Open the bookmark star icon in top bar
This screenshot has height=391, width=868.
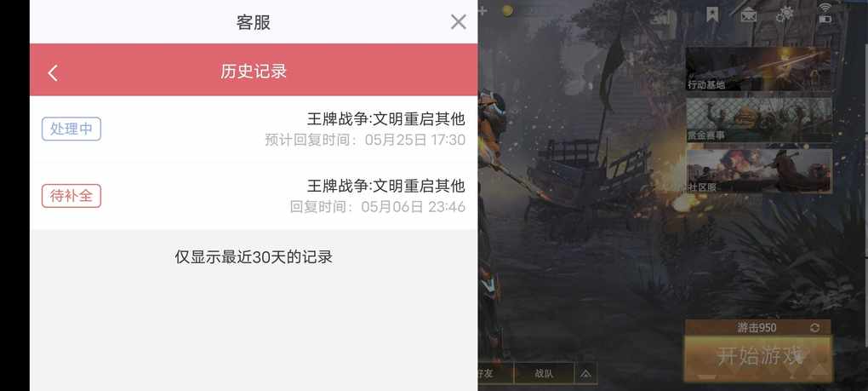tap(712, 14)
